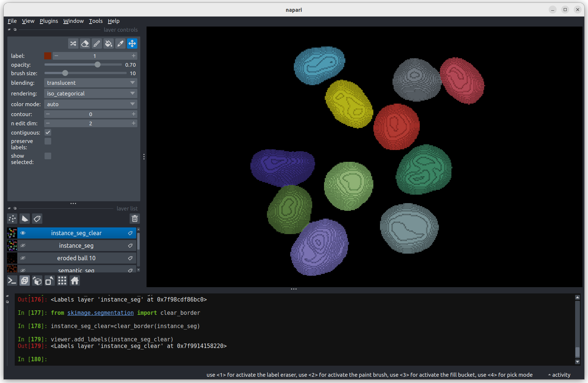Click the label value field showing 1

pos(95,56)
